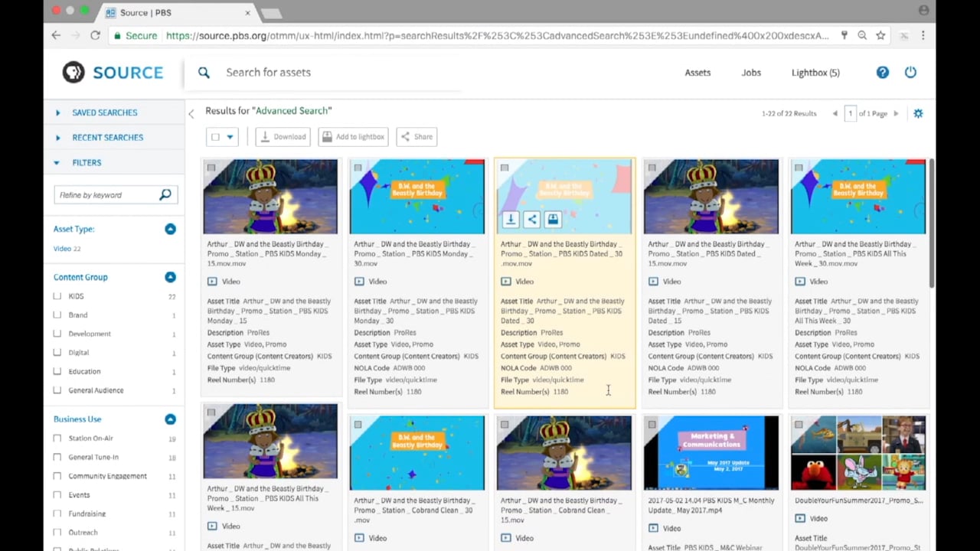Open Lightbox (5)
Viewport: 980px width, 551px height.
pos(815,73)
